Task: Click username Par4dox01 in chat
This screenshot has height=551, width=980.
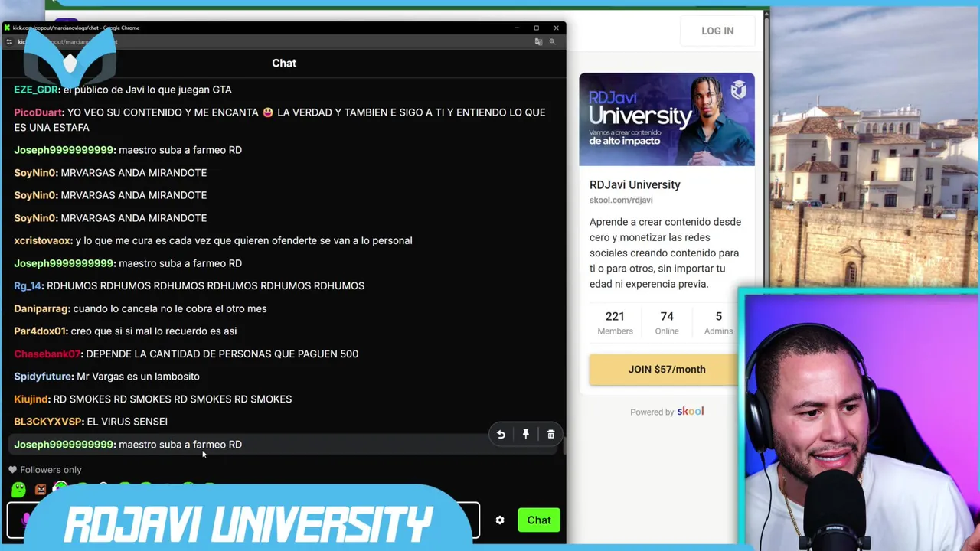Action: pyautogui.click(x=40, y=331)
